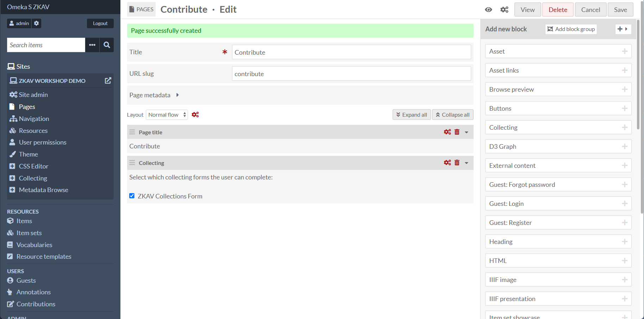Viewport: 644px width, 319px height.
Task: Open page settings cogs icon in header
Action: coord(504,10)
